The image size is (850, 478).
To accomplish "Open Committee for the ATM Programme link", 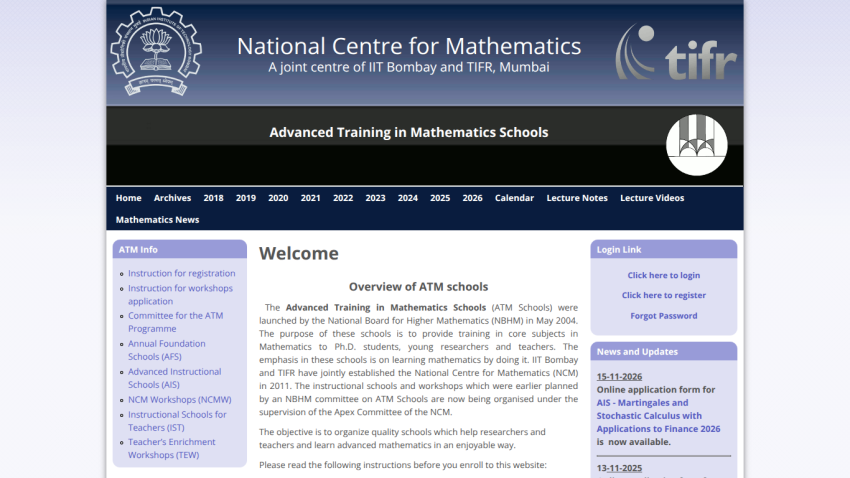I will [176, 322].
